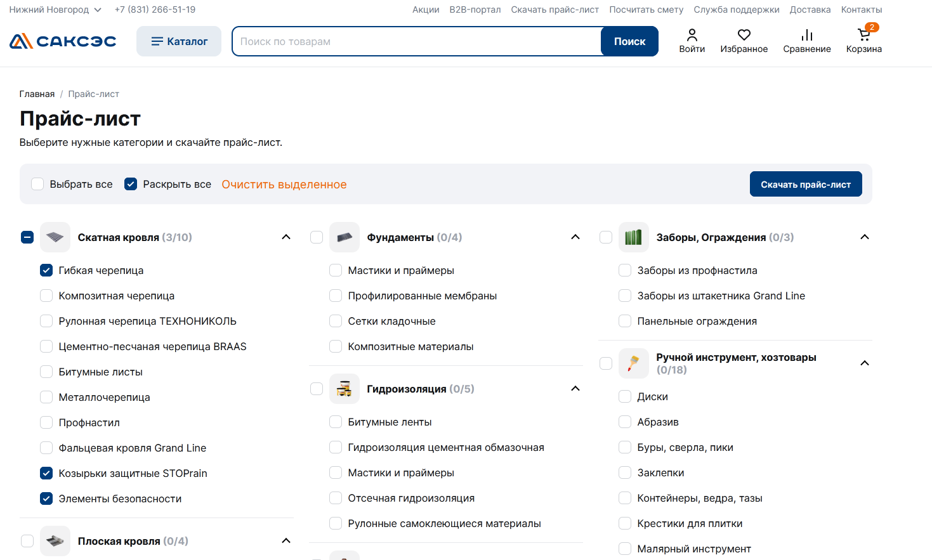This screenshot has width=932, height=560.
Task: Collapse the Гидроизоляция section chevron
Action: (x=575, y=389)
